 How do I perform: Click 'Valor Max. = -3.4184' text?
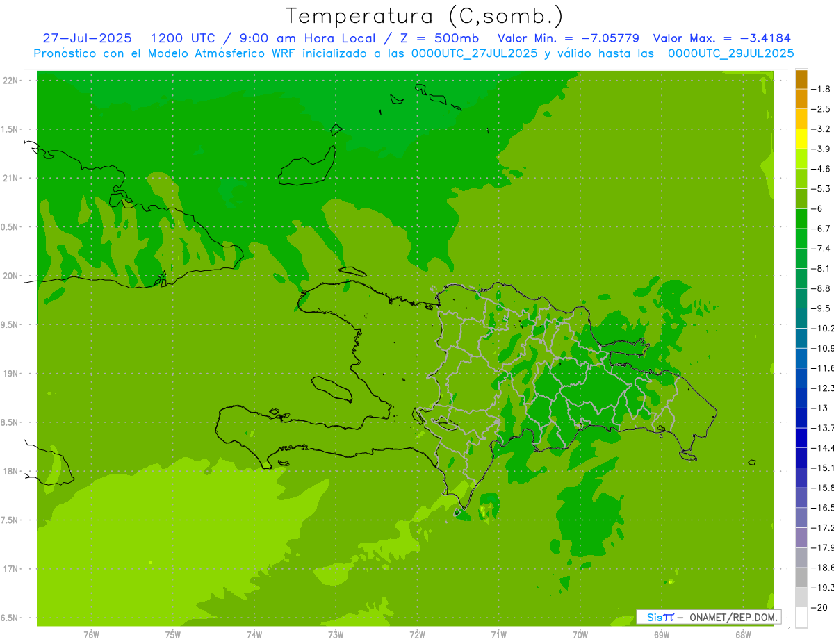point(721,38)
